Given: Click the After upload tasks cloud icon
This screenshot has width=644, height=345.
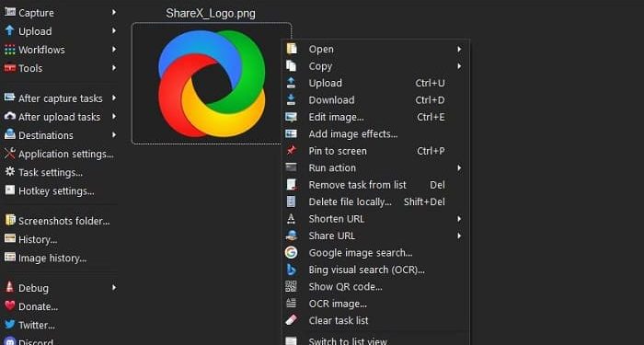Looking at the screenshot, I should 10,116.
